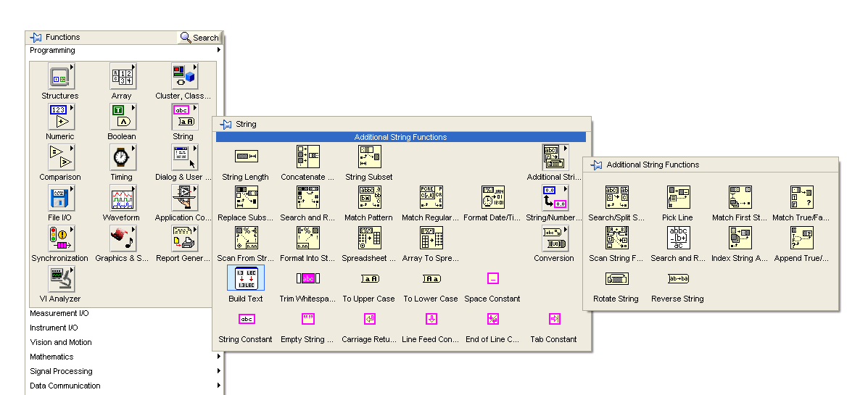Select the Match Pattern function

[369, 197]
